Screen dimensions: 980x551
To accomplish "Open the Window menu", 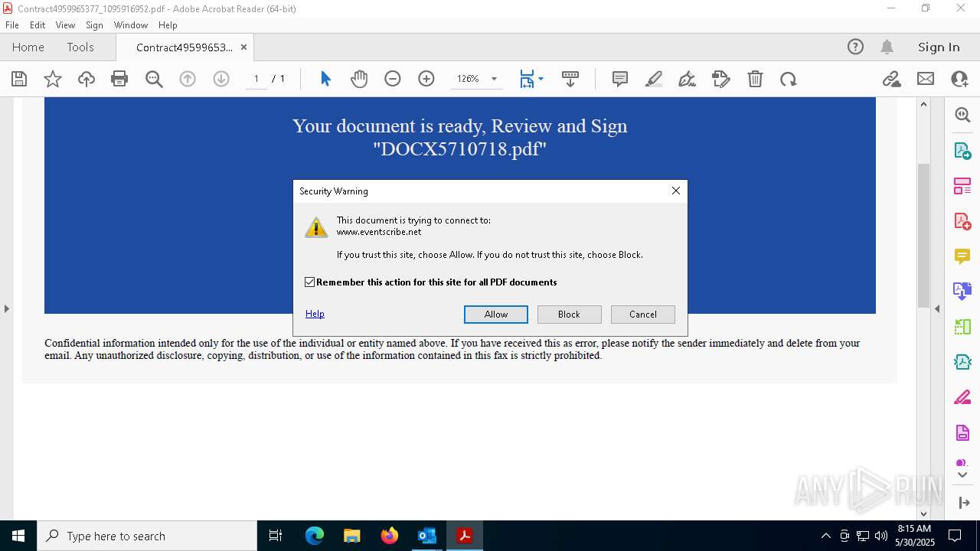I will tap(131, 25).
